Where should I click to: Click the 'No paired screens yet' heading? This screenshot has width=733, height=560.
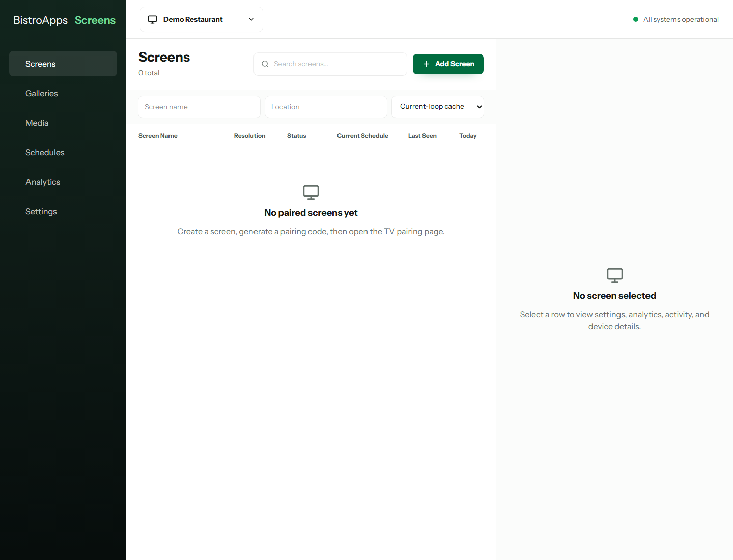pos(311,213)
